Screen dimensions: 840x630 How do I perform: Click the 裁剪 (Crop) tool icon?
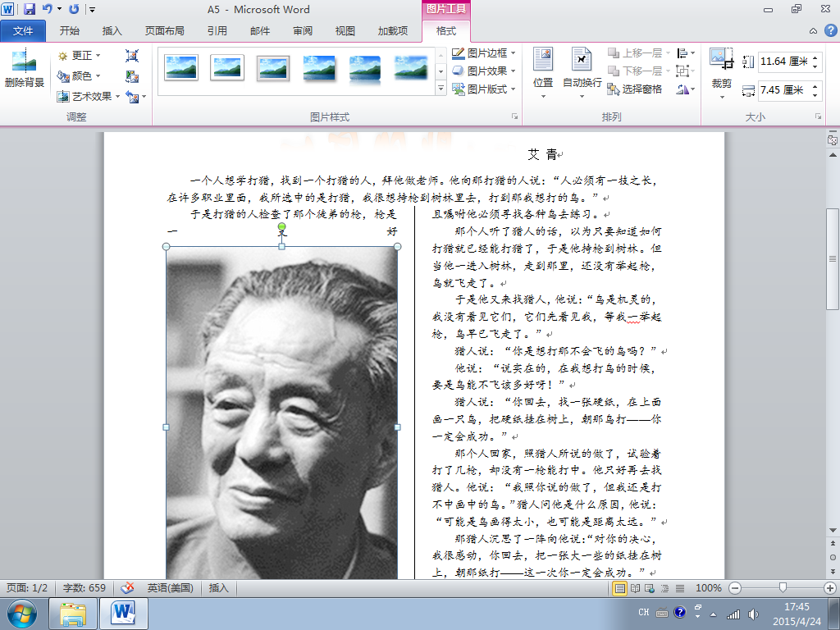click(721, 60)
